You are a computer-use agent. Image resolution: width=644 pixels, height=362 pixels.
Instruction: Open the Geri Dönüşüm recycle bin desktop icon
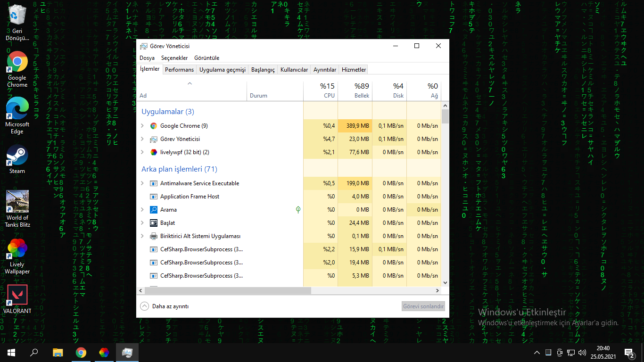pos(17,22)
